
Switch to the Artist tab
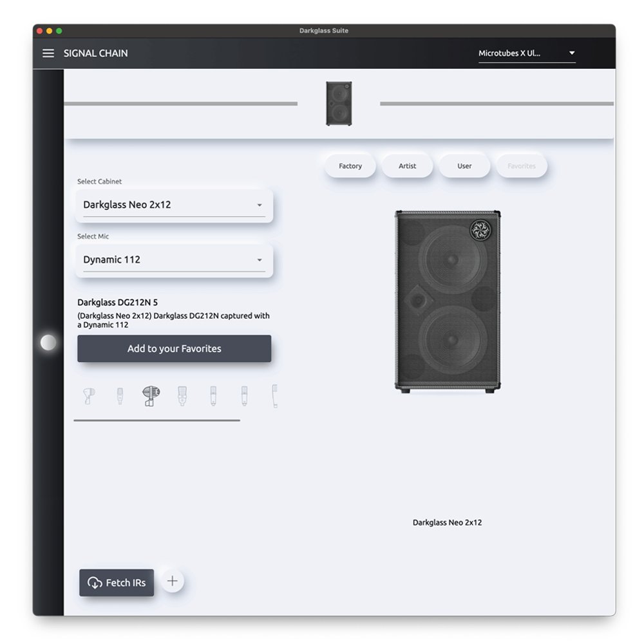point(408,166)
